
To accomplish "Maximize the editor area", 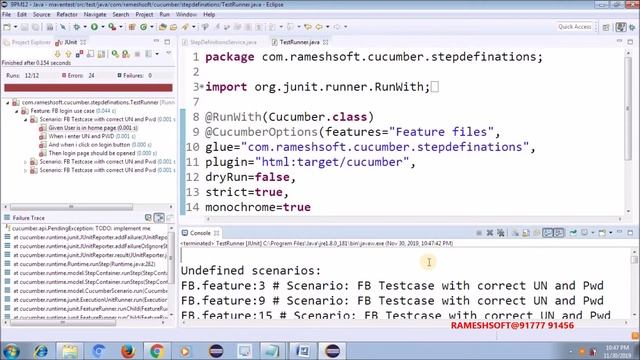I will [630, 42].
